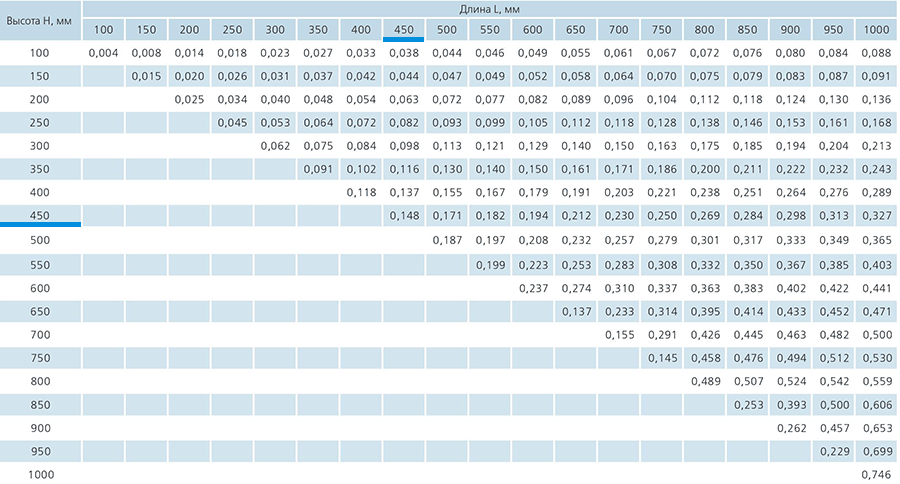Screen dimensions: 900x484
Task: Click the value 0,291 in row 700
Action: (x=662, y=335)
